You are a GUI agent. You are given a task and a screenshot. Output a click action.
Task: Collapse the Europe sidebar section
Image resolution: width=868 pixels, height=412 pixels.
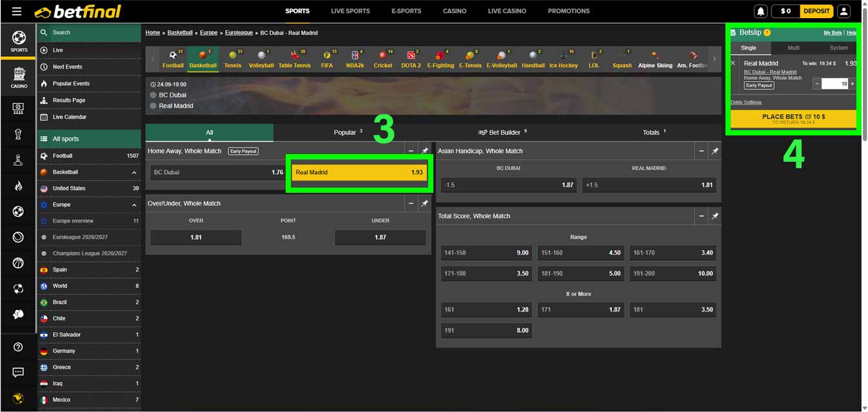pos(134,205)
